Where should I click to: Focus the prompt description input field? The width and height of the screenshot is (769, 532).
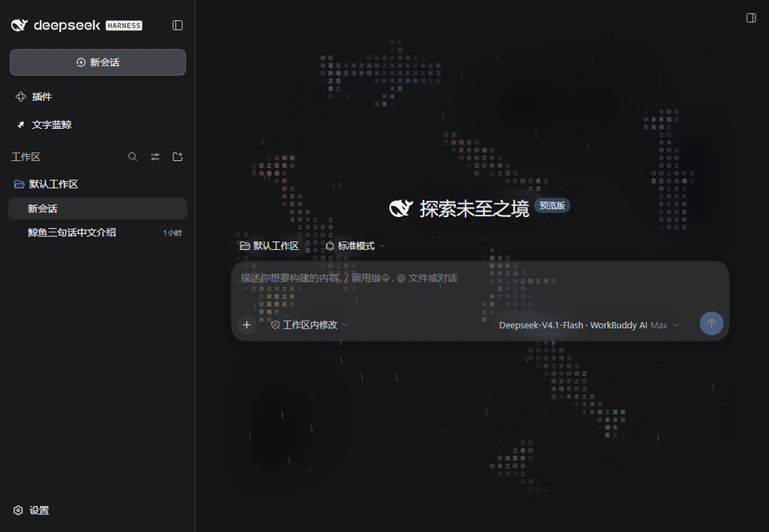click(480, 279)
